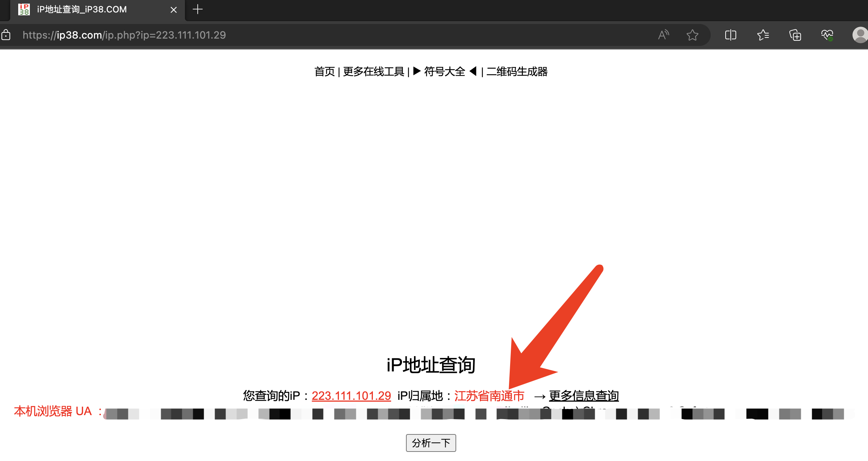The width and height of the screenshot is (868, 461).
Task: Open the Favorites list icon
Action: [763, 35]
